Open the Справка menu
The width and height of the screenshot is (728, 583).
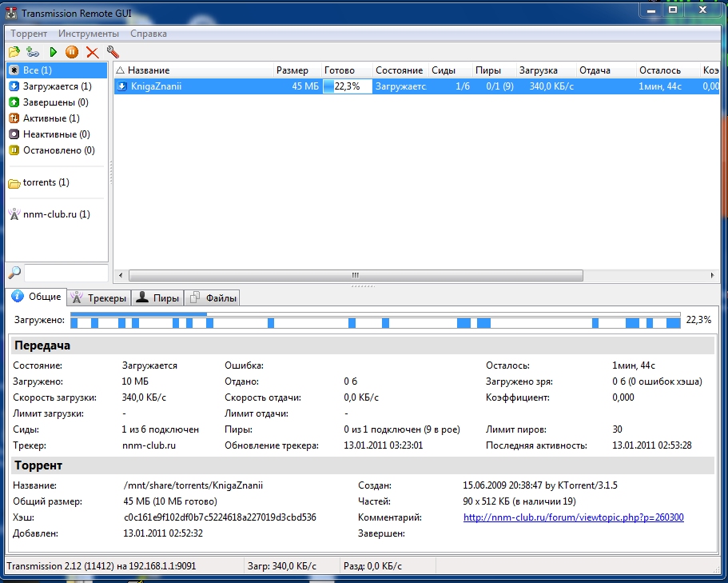pos(149,34)
